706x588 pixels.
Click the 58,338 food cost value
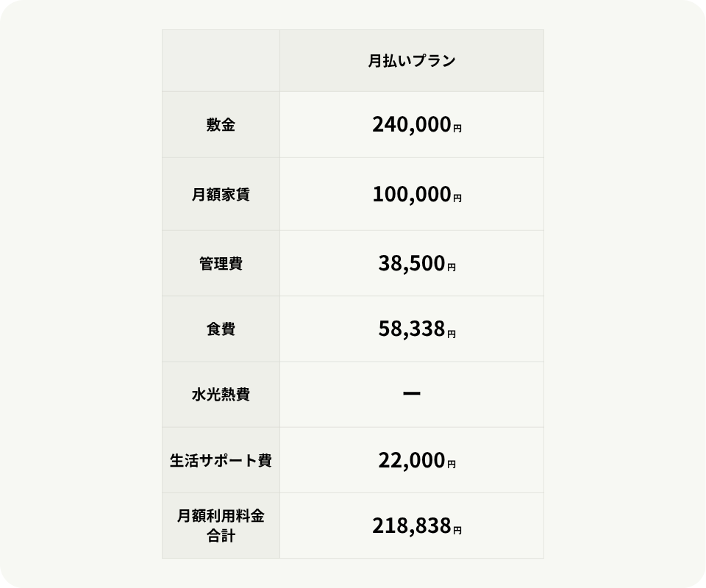pos(411,329)
